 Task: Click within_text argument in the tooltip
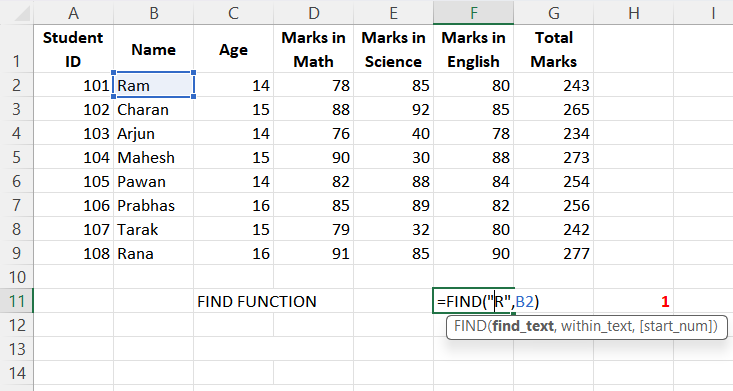(596, 326)
